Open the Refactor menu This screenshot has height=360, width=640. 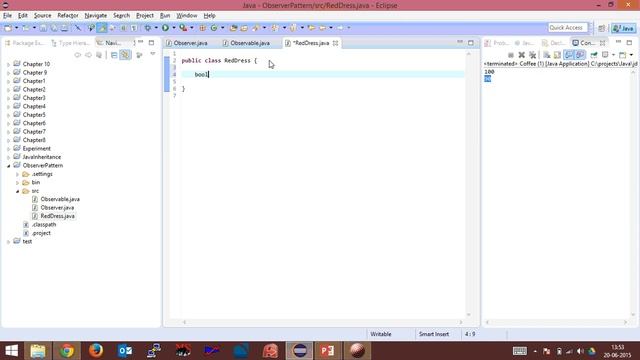click(68, 16)
